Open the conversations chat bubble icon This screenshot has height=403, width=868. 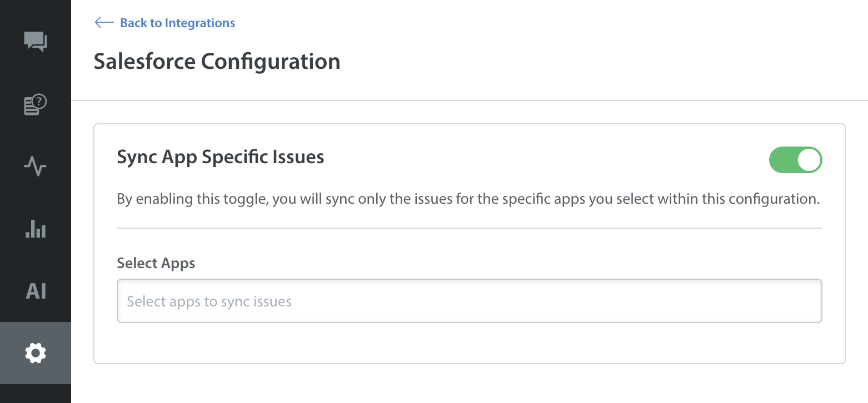(36, 42)
